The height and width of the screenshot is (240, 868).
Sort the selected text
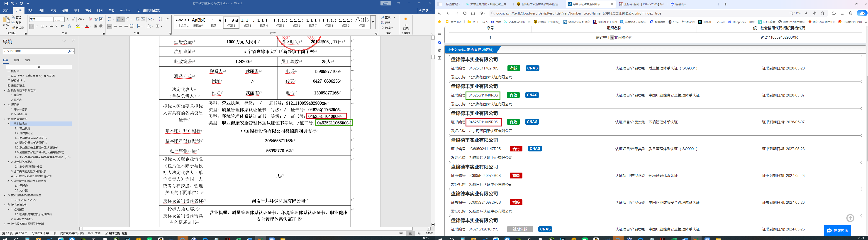(x=160, y=19)
